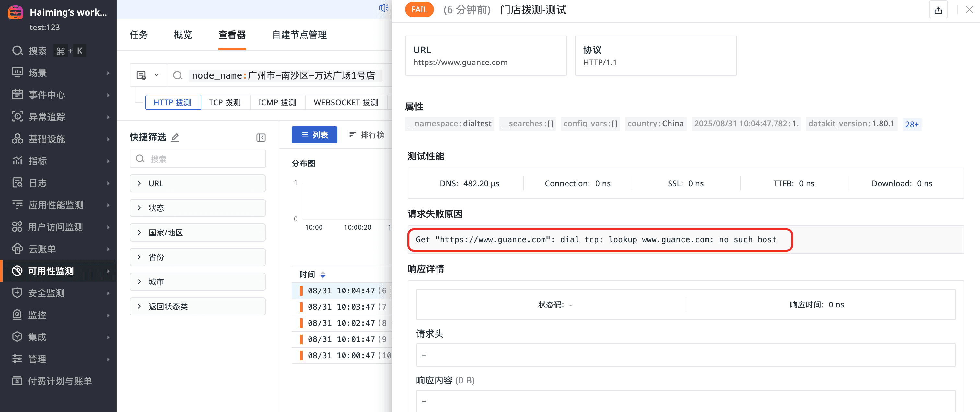Select the TCP 拨测 type toggle
The width and height of the screenshot is (980, 412).
225,103
